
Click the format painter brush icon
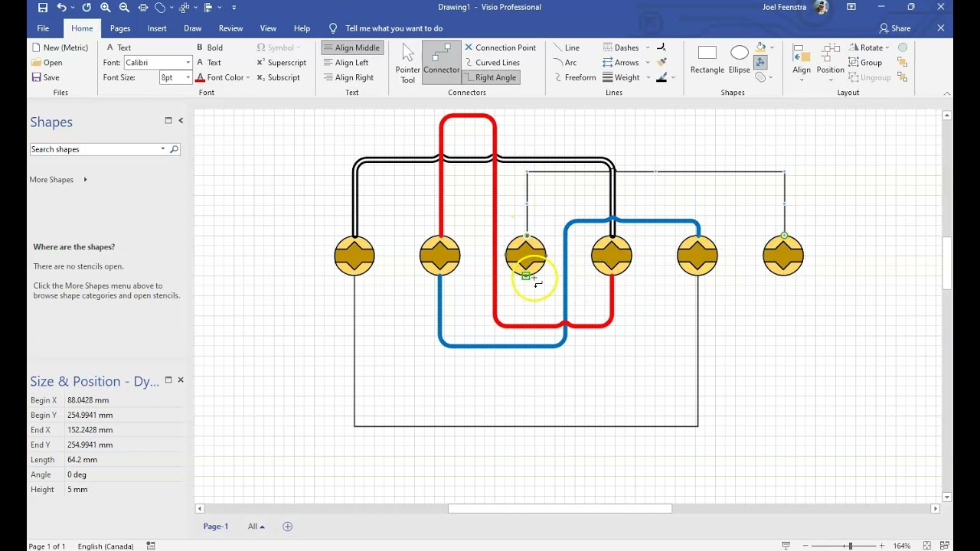click(661, 63)
